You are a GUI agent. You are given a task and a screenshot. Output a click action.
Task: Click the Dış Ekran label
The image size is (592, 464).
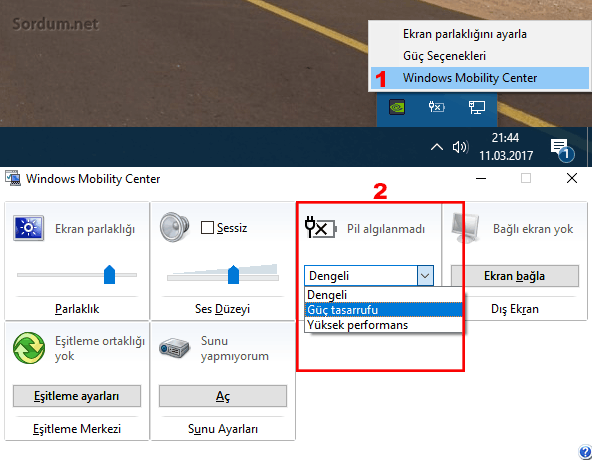point(515,309)
